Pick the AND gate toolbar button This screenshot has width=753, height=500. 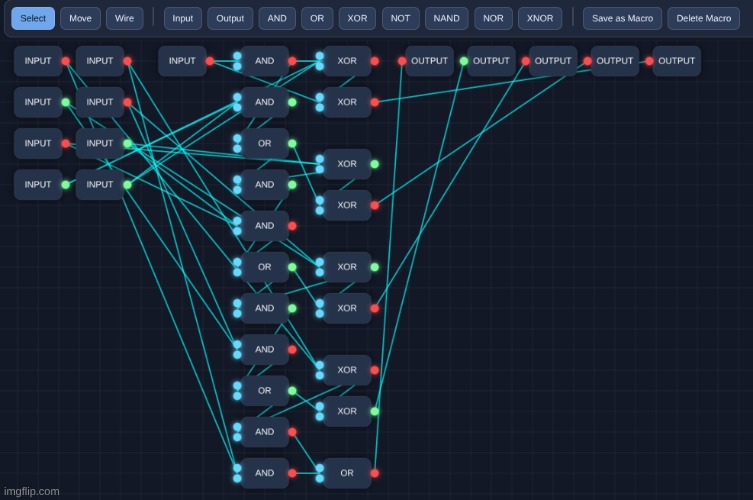coord(277,18)
